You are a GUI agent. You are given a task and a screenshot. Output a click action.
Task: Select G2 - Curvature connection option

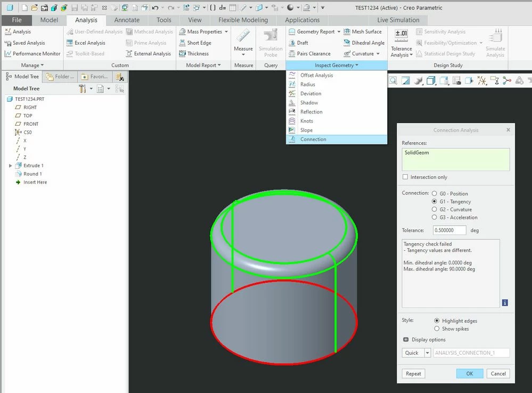coord(435,209)
